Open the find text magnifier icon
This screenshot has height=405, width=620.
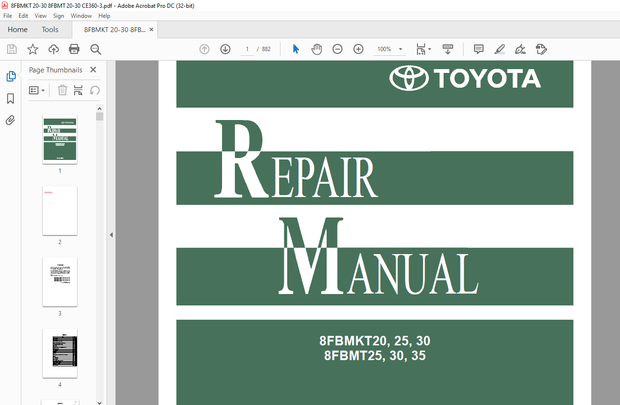[x=95, y=49]
